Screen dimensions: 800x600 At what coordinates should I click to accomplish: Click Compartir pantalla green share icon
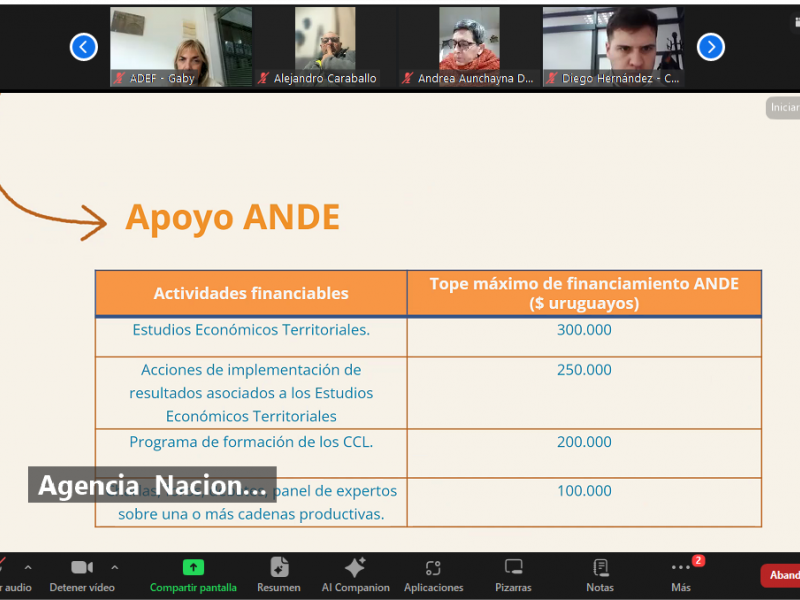(193, 567)
